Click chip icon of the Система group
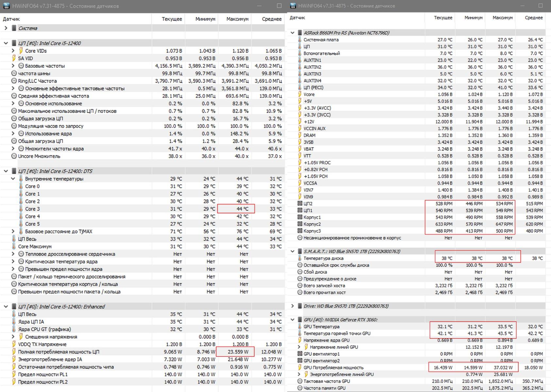551x392 pixels. point(14,28)
